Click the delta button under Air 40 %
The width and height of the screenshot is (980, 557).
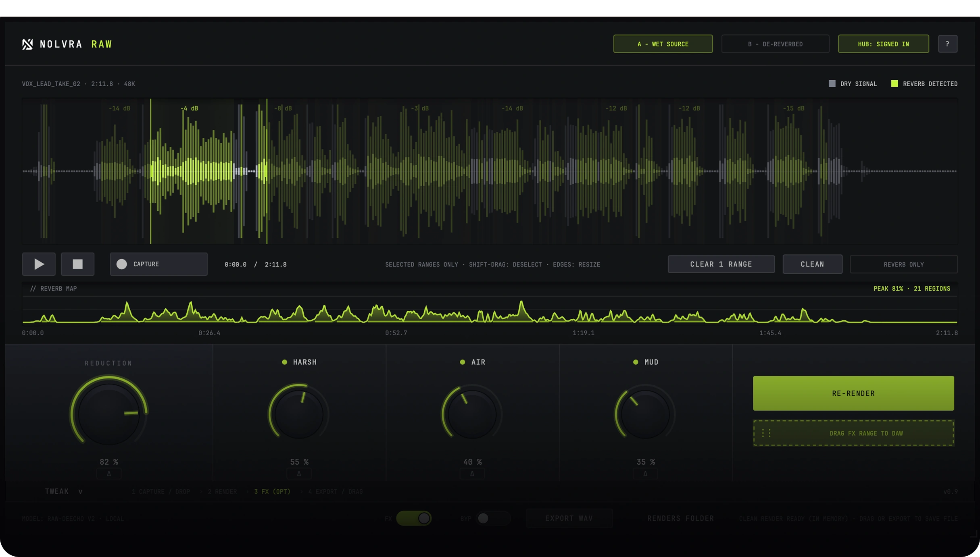472,474
